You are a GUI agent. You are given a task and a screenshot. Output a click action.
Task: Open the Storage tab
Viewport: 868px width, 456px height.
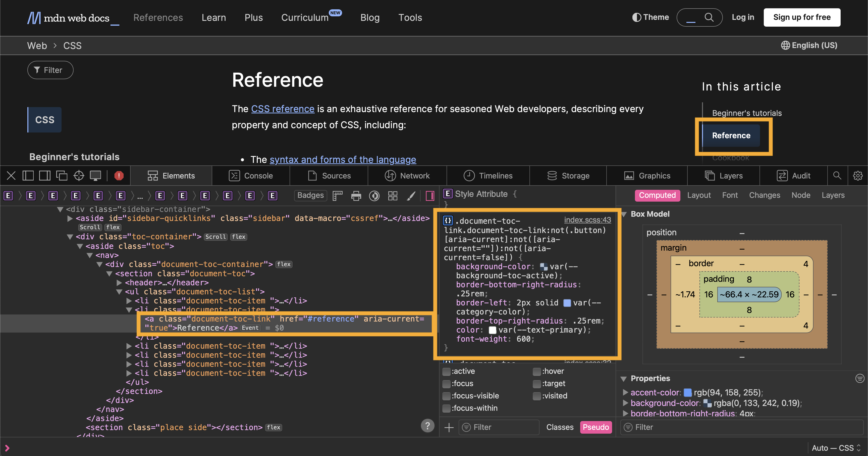pos(568,176)
